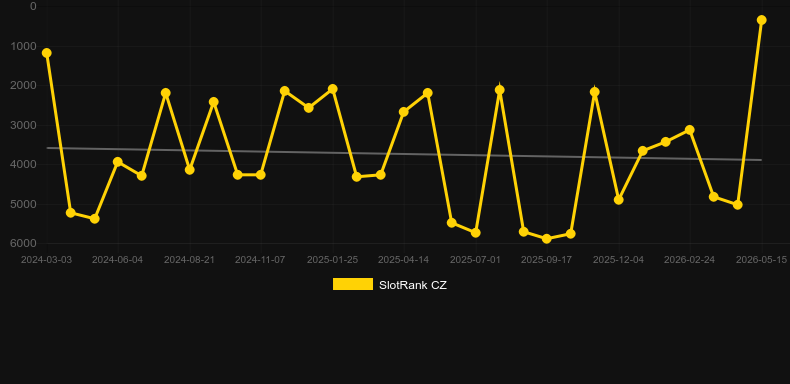
Task: Click the 2025-12-04 x-axis date label
Action: (x=619, y=260)
